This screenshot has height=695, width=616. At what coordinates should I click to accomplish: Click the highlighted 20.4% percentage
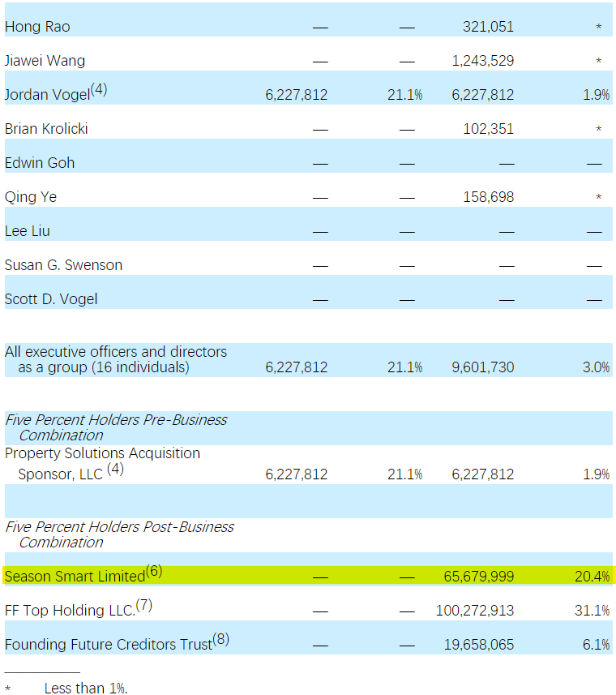point(592,577)
